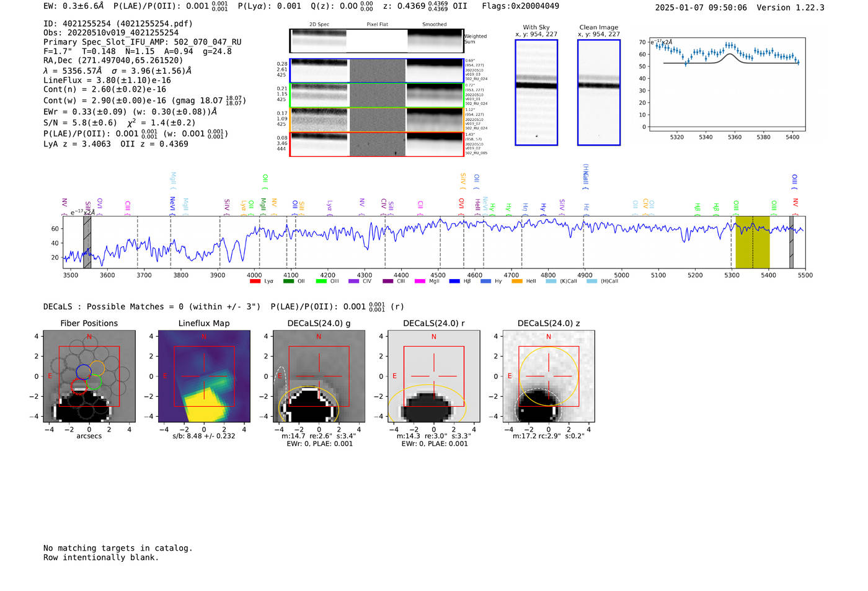Open the Lineflux Map image
Viewport: 868px width, 591px height.
204,376
